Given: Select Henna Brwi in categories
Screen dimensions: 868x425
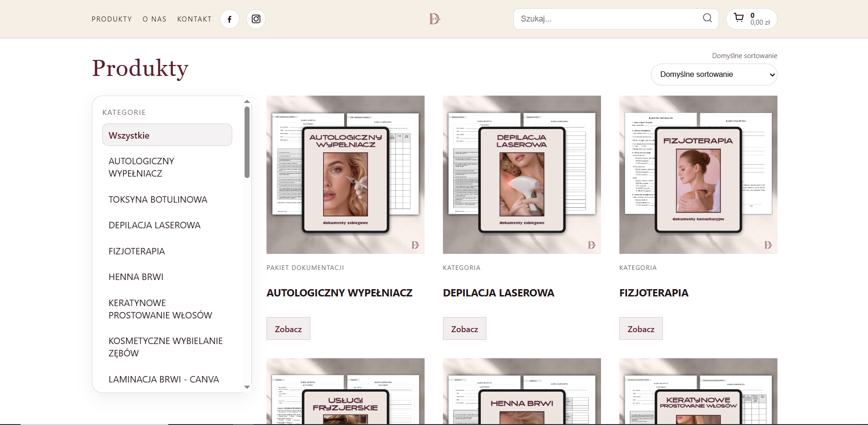Looking at the screenshot, I should click(136, 277).
